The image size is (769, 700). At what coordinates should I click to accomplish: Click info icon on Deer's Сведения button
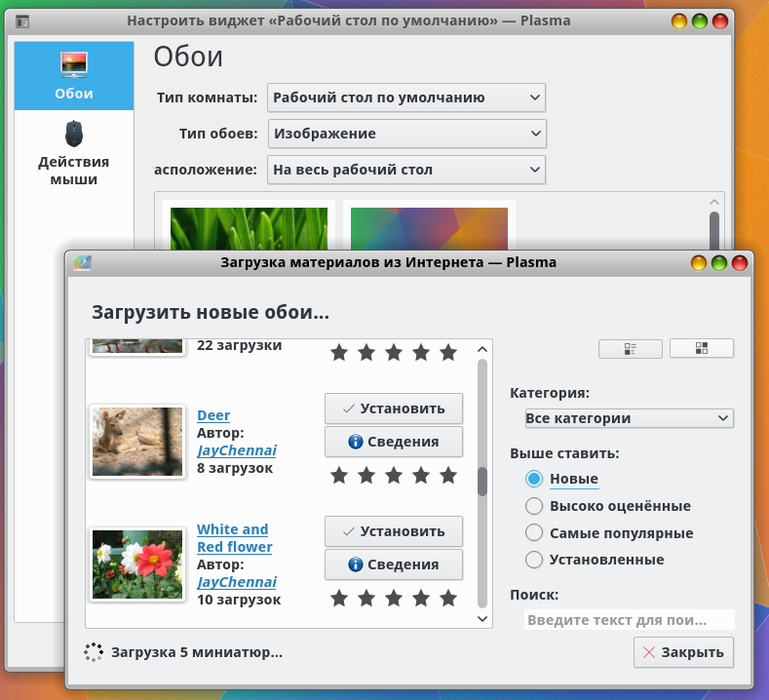click(x=356, y=442)
